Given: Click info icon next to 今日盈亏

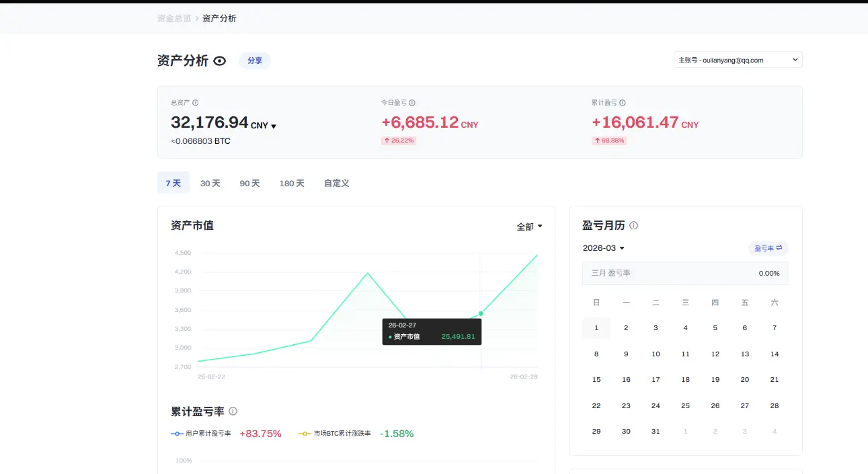Looking at the screenshot, I should (412, 103).
